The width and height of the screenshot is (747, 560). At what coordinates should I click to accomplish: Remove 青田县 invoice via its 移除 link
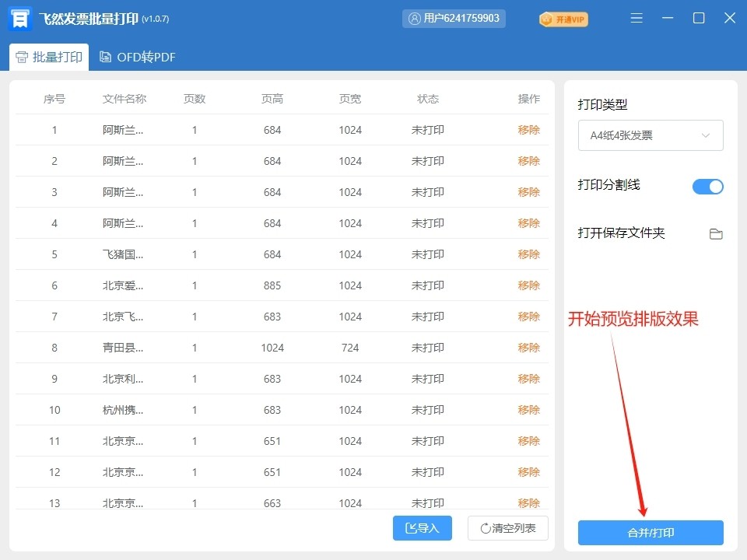pyautogui.click(x=528, y=348)
